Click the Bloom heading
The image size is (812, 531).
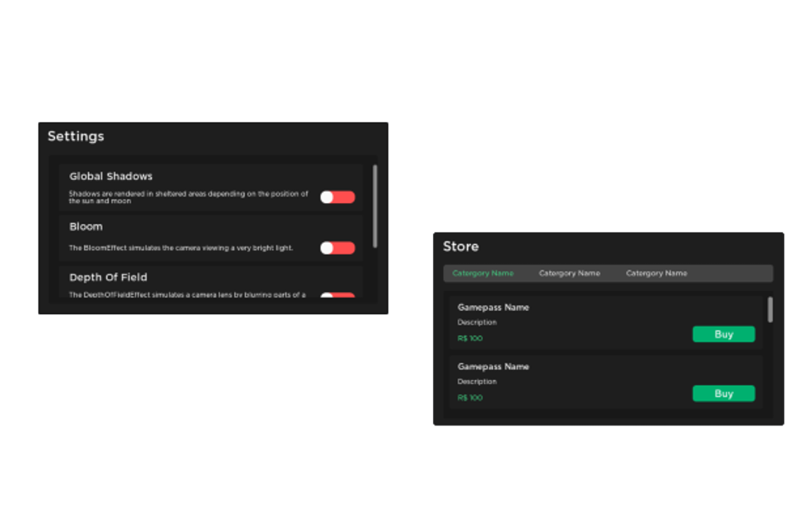click(86, 226)
